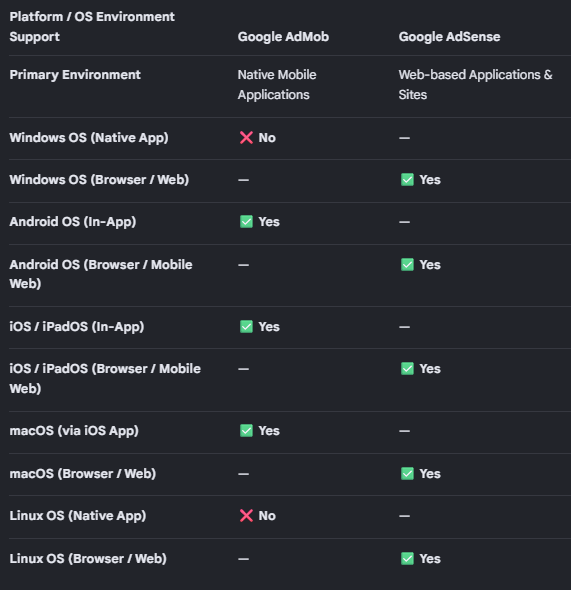Select the Windows OS (Native App) row label
The height and width of the screenshot is (590, 571).
pos(89,138)
